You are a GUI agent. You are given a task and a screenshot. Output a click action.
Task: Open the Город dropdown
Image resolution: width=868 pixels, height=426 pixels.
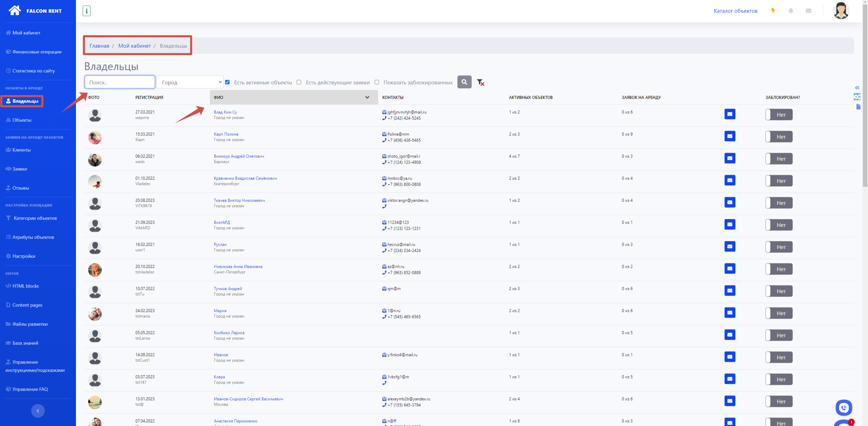(x=190, y=82)
